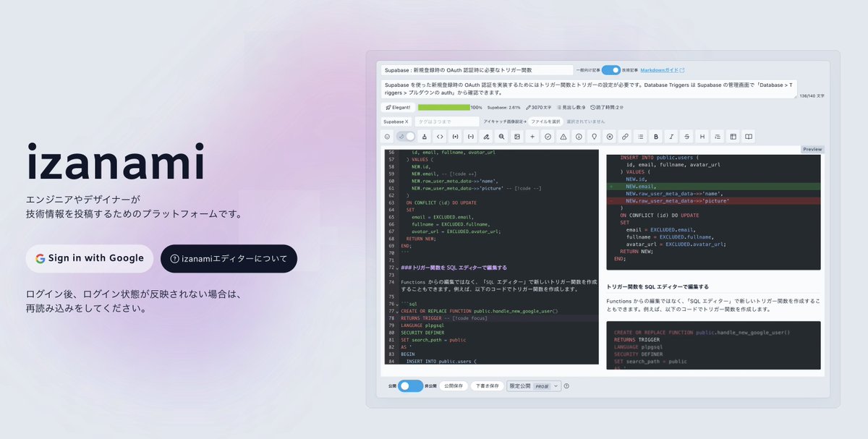868x439 pixels.
Task: Insert the circled X error callout
Action: 610,136
